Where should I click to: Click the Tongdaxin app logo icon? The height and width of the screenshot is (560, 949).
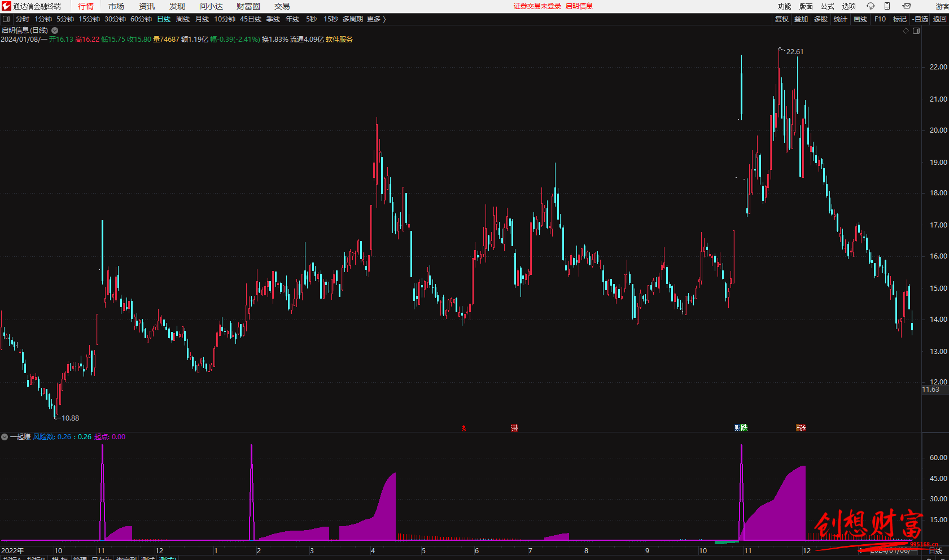pyautogui.click(x=6, y=6)
